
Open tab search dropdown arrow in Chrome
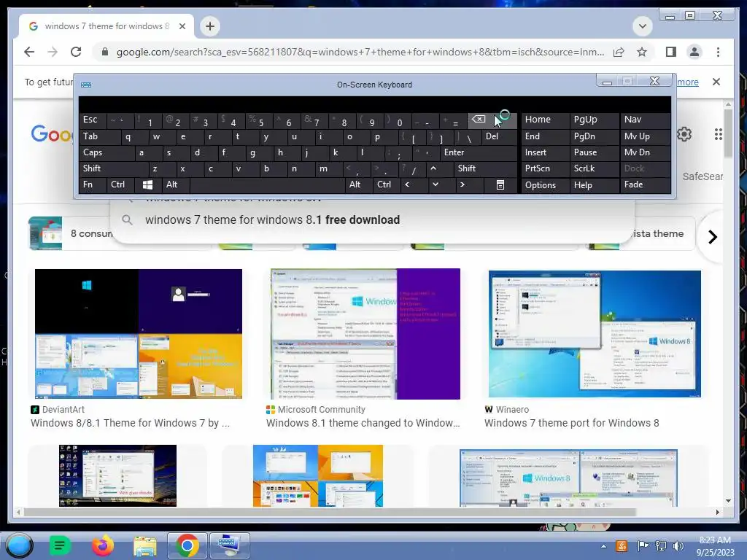[x=642, y=26]
